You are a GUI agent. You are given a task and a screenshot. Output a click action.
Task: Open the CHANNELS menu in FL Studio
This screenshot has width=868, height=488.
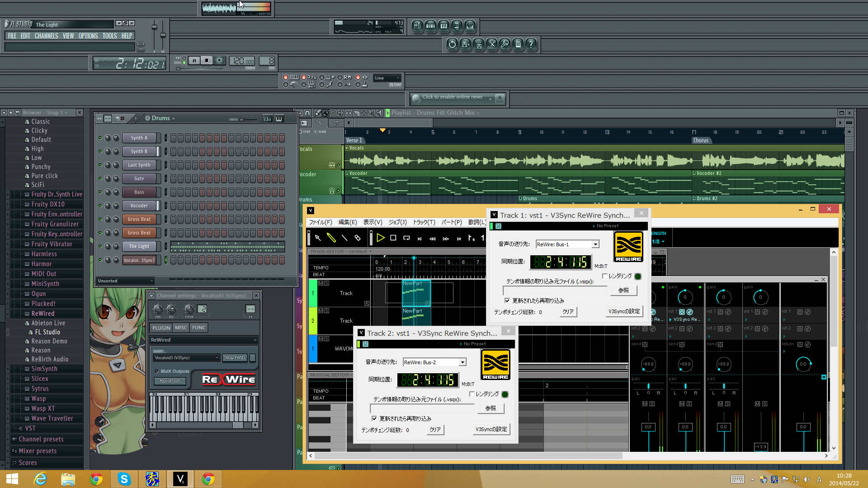[47, 36]
